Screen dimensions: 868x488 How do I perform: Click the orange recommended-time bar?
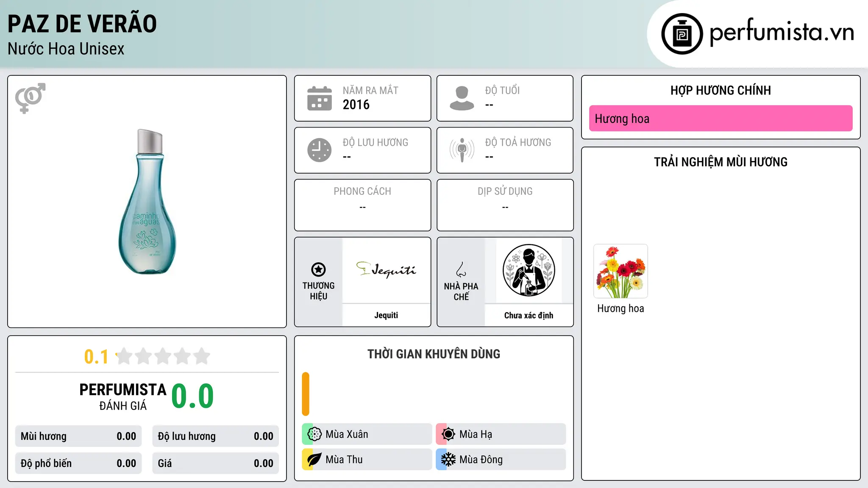tap(306, 394)
